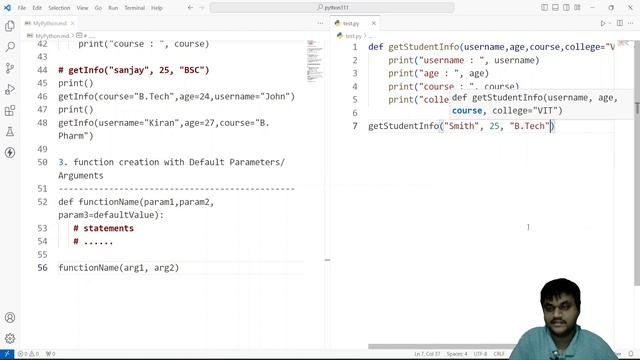
Task: Close the MyPython.md tab
Action: tap(72, 23)
